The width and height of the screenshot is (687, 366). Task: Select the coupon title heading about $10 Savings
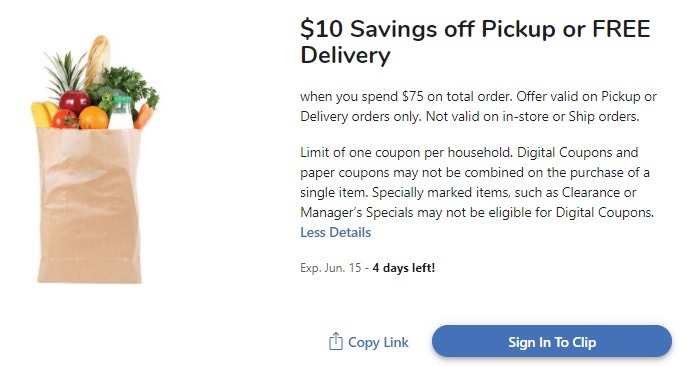475,42
